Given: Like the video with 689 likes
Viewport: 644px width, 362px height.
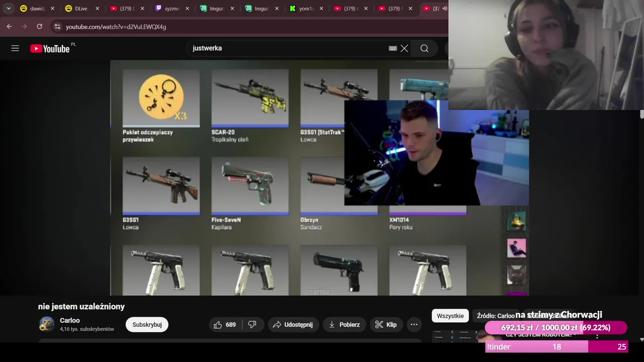Looking at the screenshot, I should point(225,325).
